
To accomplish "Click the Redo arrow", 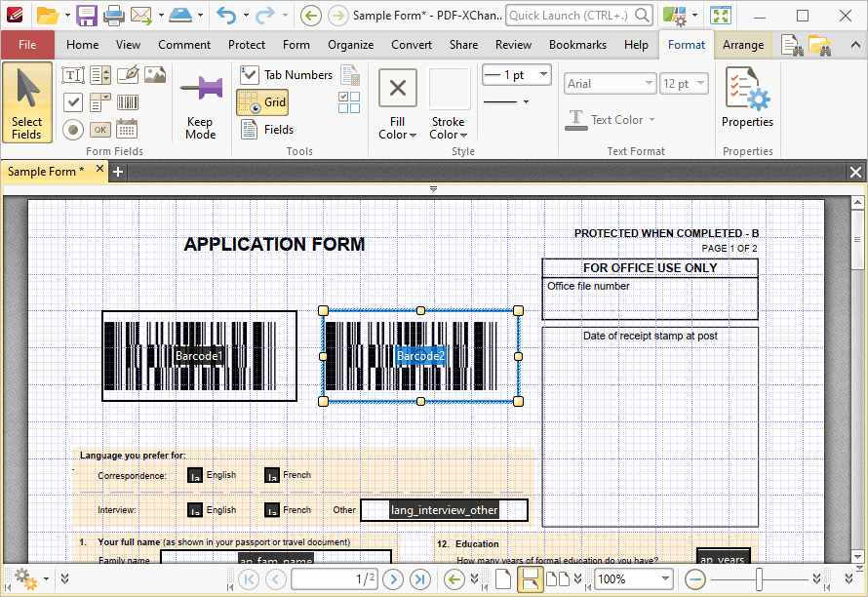I will coord(264,16).
